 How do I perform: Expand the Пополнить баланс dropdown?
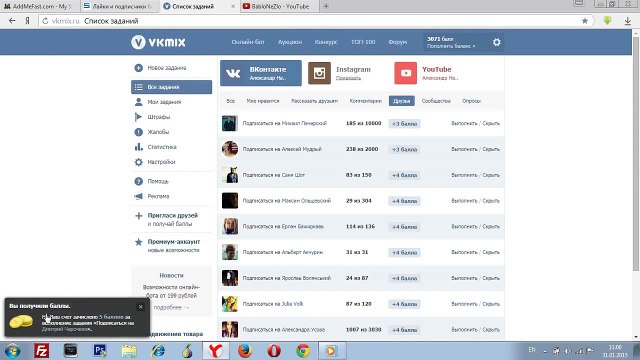[x=451, y=46]
